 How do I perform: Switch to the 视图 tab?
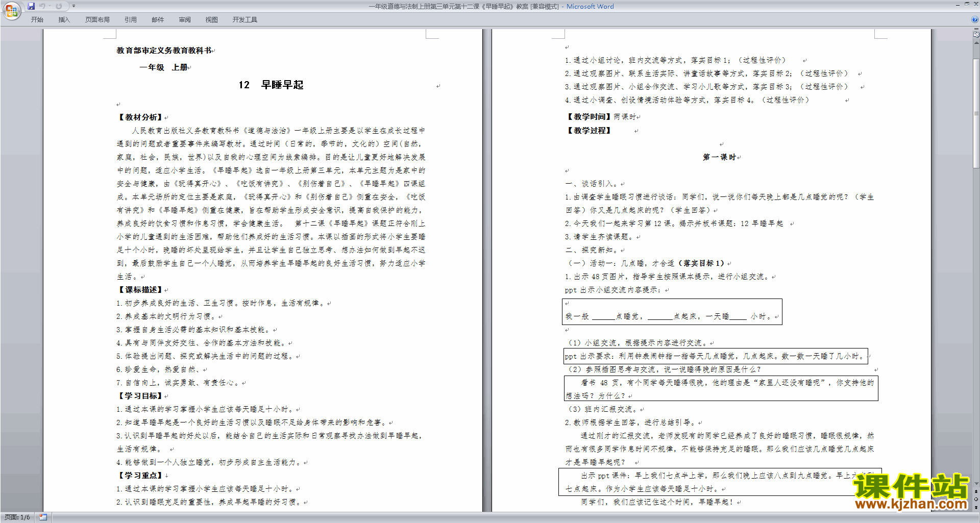212,19
